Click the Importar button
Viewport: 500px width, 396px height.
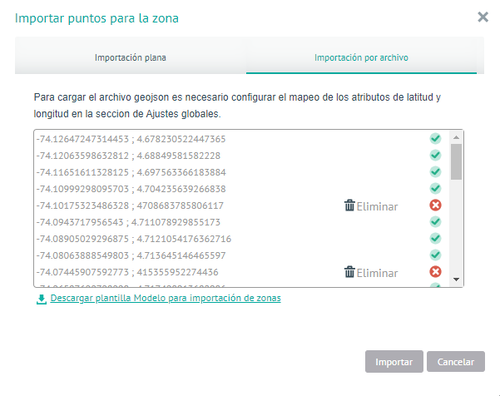click(x=394, y=362)
